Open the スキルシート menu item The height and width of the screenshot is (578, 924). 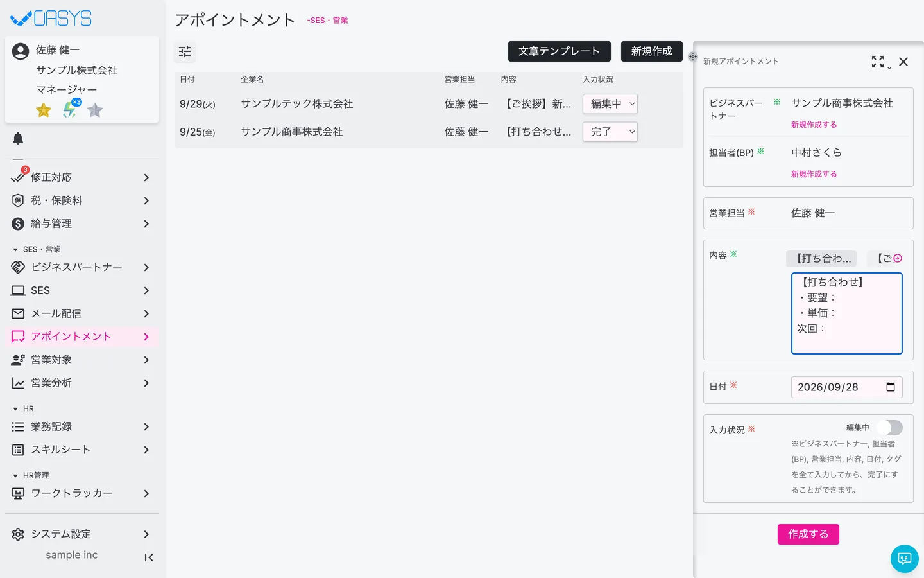tap(82, 450)
